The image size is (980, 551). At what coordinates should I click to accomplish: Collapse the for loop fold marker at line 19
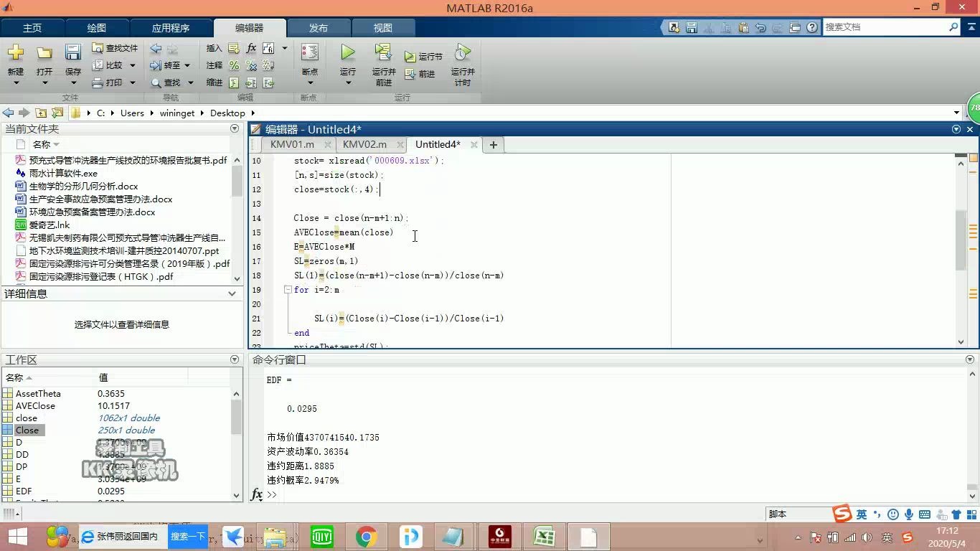click(288, 290)
